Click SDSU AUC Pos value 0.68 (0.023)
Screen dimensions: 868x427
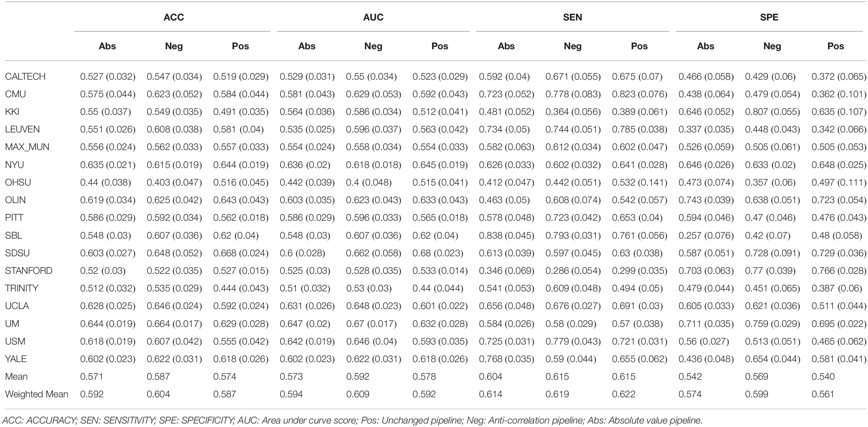[x=438, y=253]
